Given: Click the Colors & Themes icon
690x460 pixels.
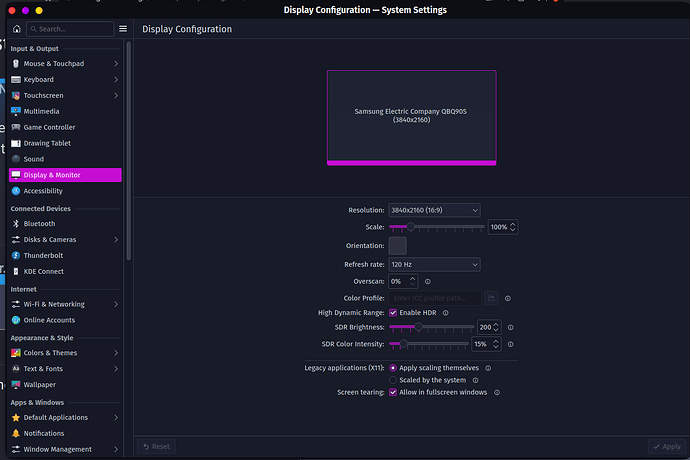Looking at the screenshot, I should 16,353.
